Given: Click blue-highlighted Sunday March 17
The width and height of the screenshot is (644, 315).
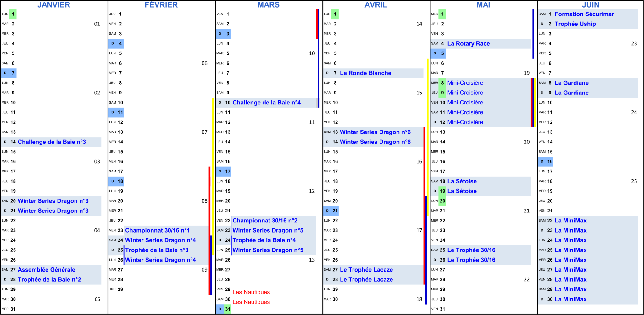Looking at the screenshot, I should click(x=224, y=172).
